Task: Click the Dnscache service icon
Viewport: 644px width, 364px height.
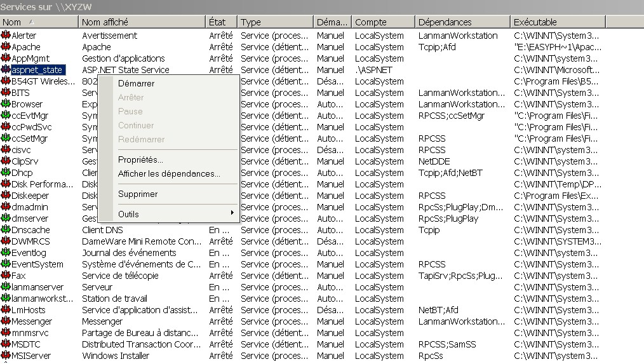Action: (6, 230)
